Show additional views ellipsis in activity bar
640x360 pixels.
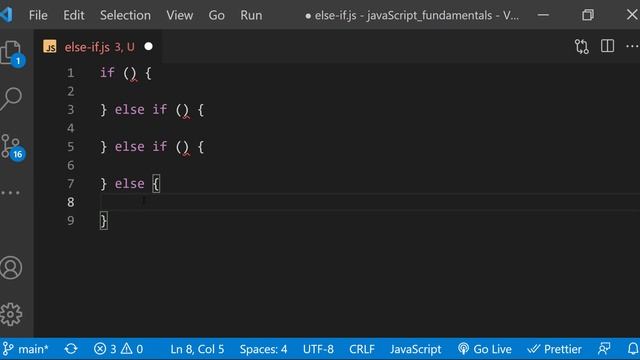click(11, 192)
